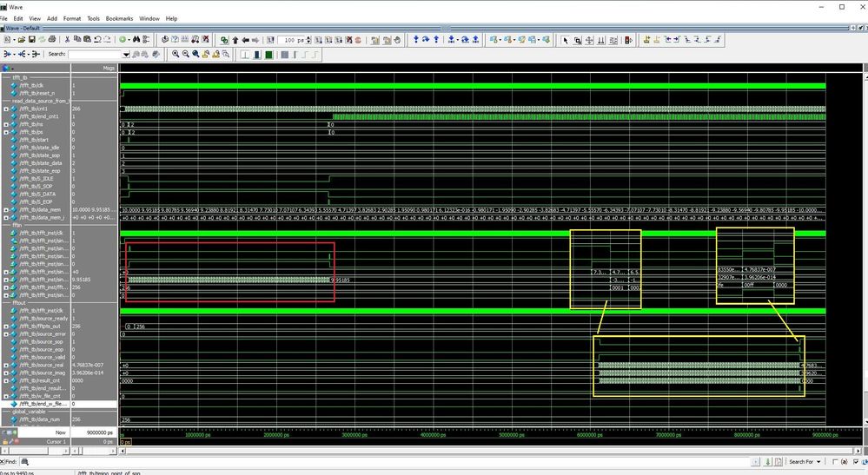Click the Print icon in toolbar

[52, 39]
